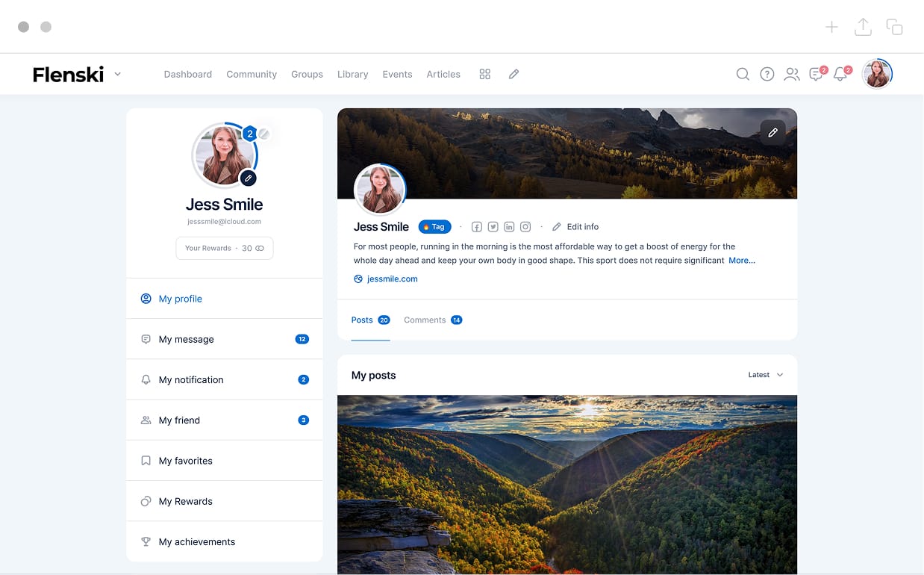Open the friends icon in header
Screen dimensions: 924x575
(x=791, y=74)
